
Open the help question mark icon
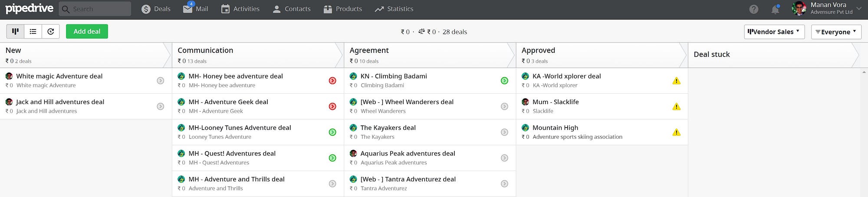coord(754,9)
